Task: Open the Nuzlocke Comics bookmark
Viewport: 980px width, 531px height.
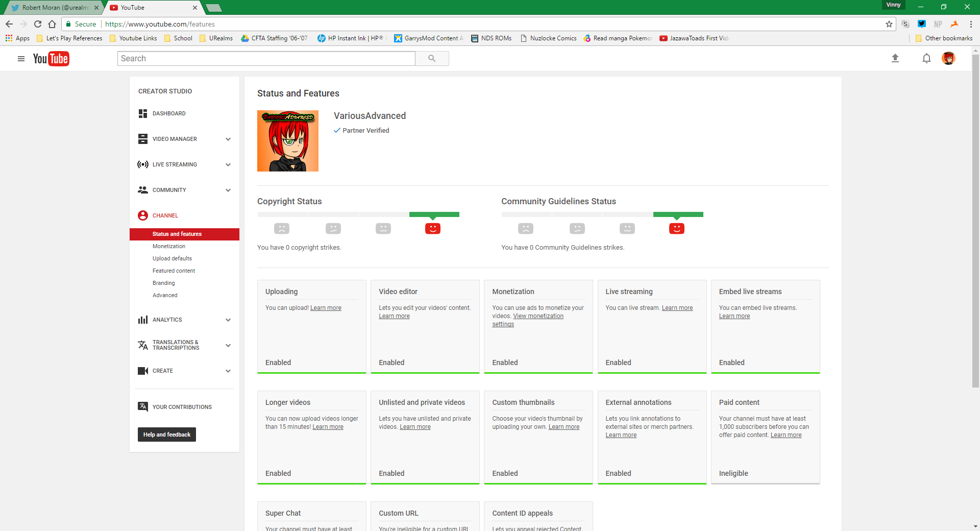Action: click(x=549, y=38)
